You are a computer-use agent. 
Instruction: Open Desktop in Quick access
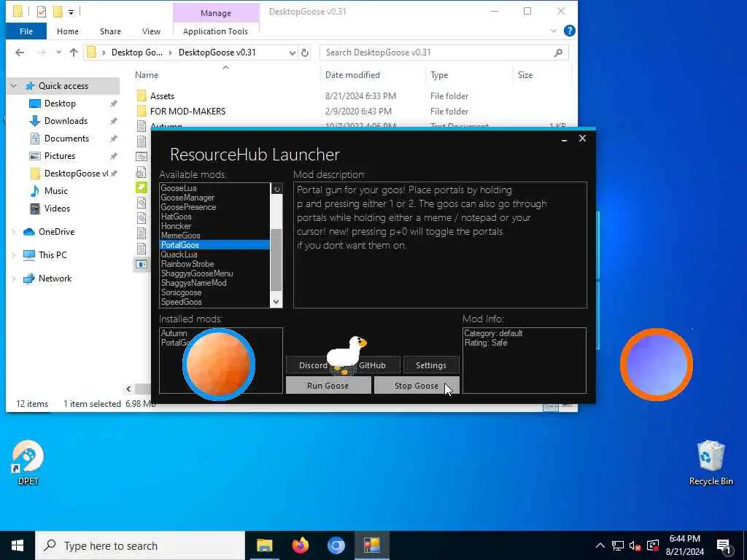pyautogui.click(x=60, y=104)
